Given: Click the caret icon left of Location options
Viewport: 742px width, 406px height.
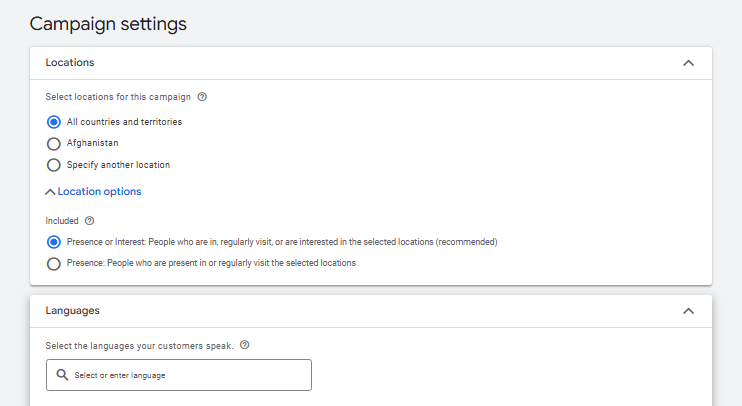Looking at the screenshot, I should pyautogui.click(x=50, y=192).
